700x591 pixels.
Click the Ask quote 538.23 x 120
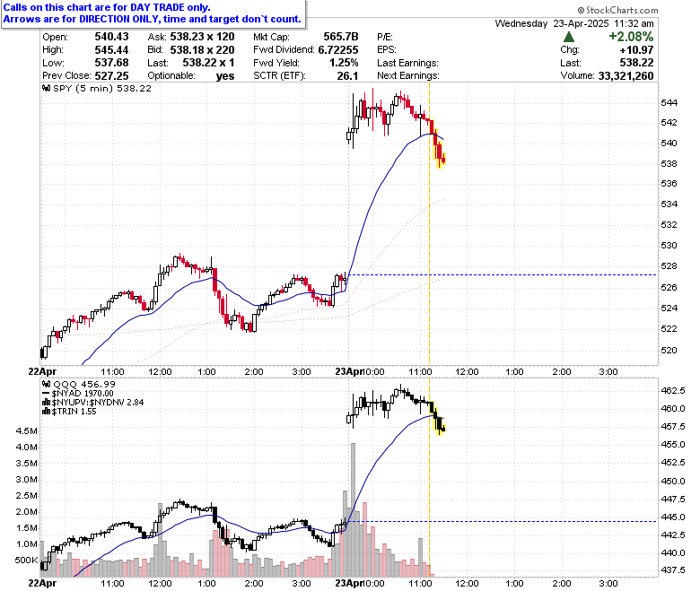coord(202,37)
